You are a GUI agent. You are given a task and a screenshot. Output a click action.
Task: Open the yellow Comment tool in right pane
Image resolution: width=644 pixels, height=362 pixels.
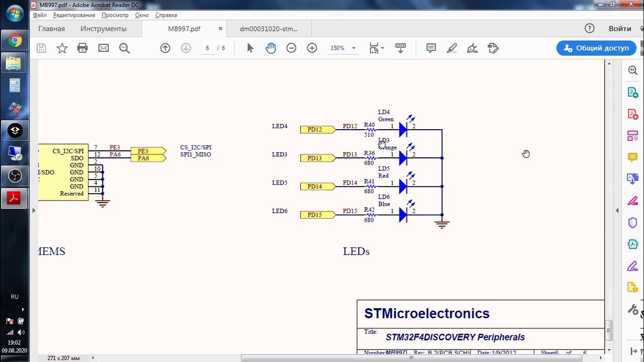[633, 157]
